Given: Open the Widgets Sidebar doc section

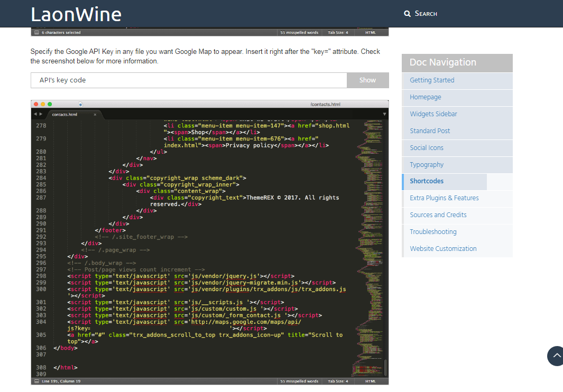Looking at the screenshot, I should coord(433,114).
